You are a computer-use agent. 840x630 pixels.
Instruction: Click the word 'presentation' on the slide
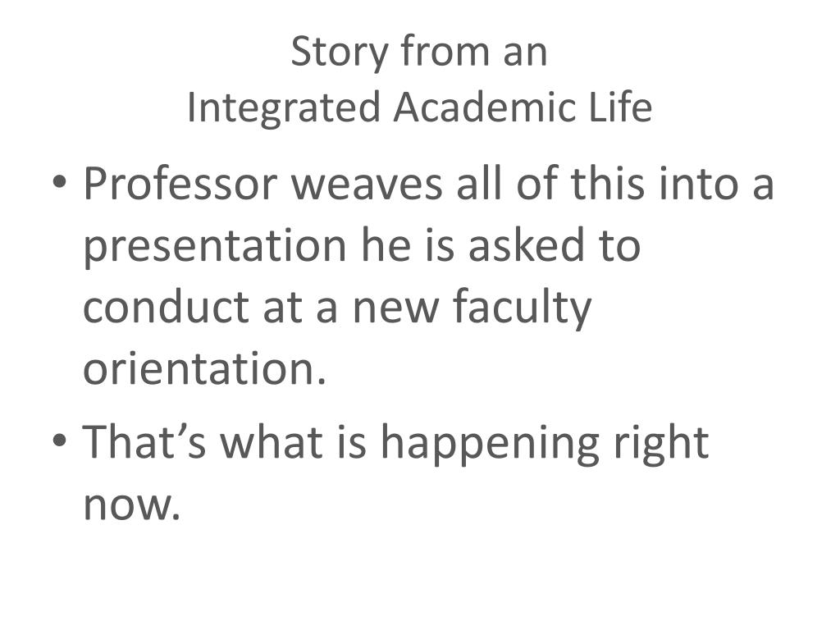pos(216,247)
